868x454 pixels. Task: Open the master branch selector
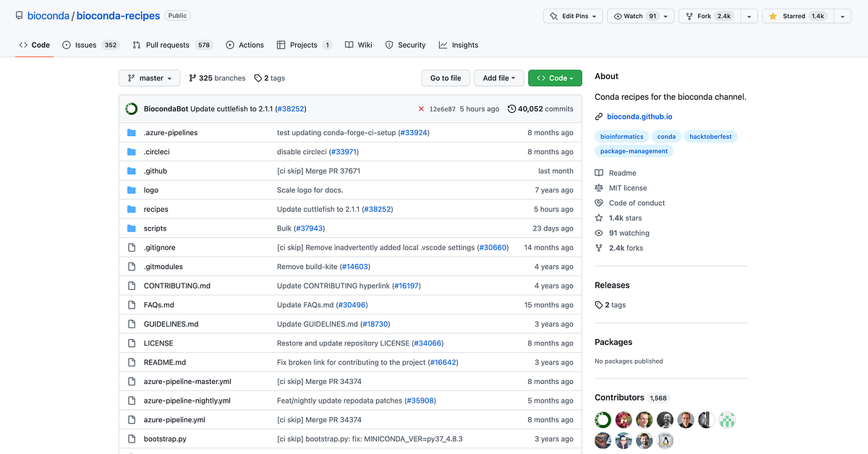point(149,77)
